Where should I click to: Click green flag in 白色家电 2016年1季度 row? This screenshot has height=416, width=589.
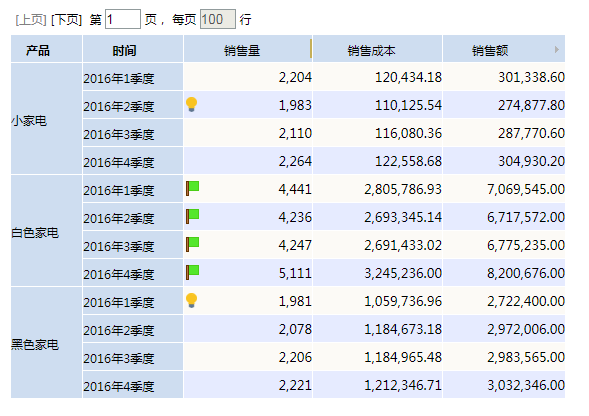192,188
